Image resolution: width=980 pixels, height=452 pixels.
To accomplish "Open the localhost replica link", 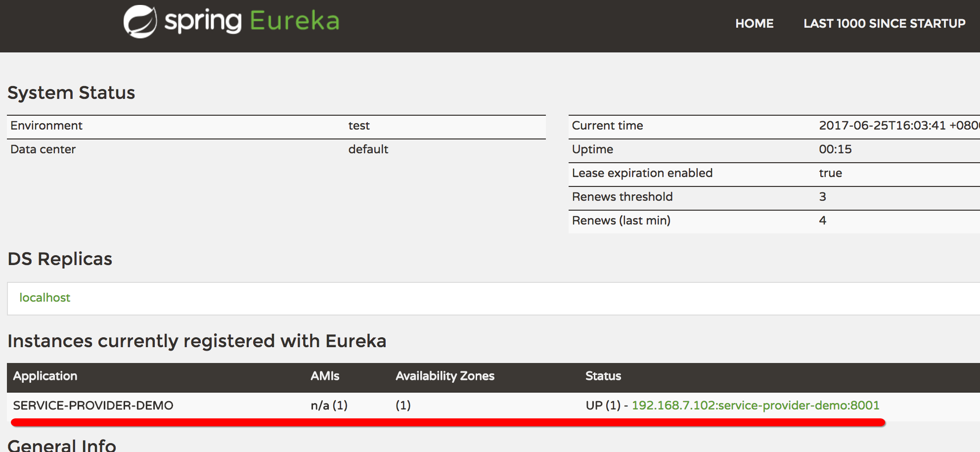I will pyautogui.click(x=45, y=298).
